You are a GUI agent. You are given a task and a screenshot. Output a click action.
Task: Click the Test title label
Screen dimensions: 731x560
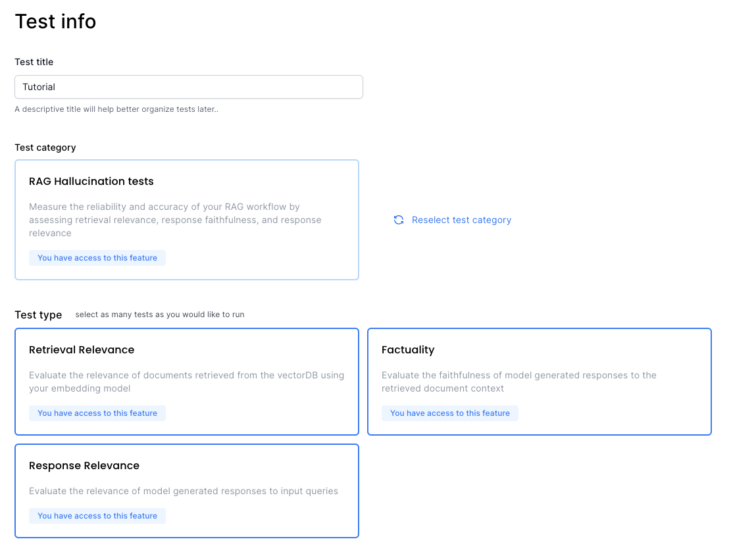click(34, 62)
